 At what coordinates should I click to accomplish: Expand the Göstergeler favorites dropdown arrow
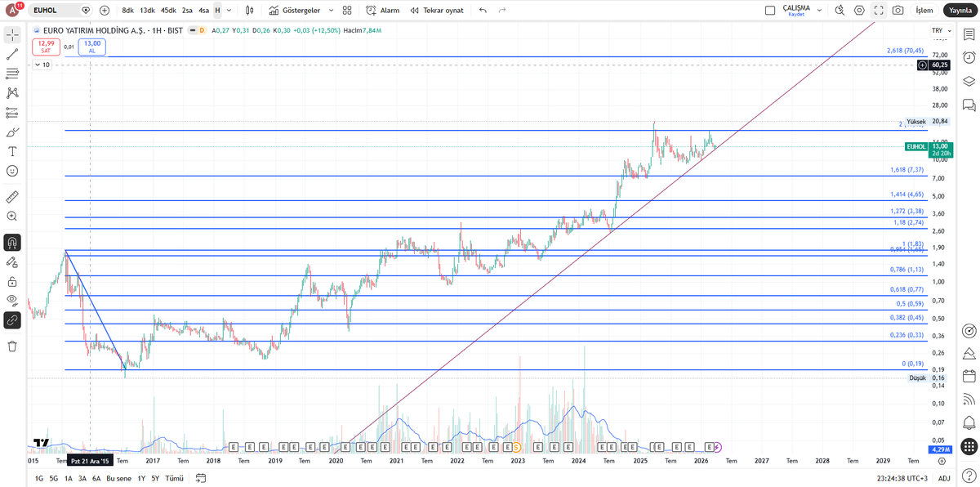[331, 11]
